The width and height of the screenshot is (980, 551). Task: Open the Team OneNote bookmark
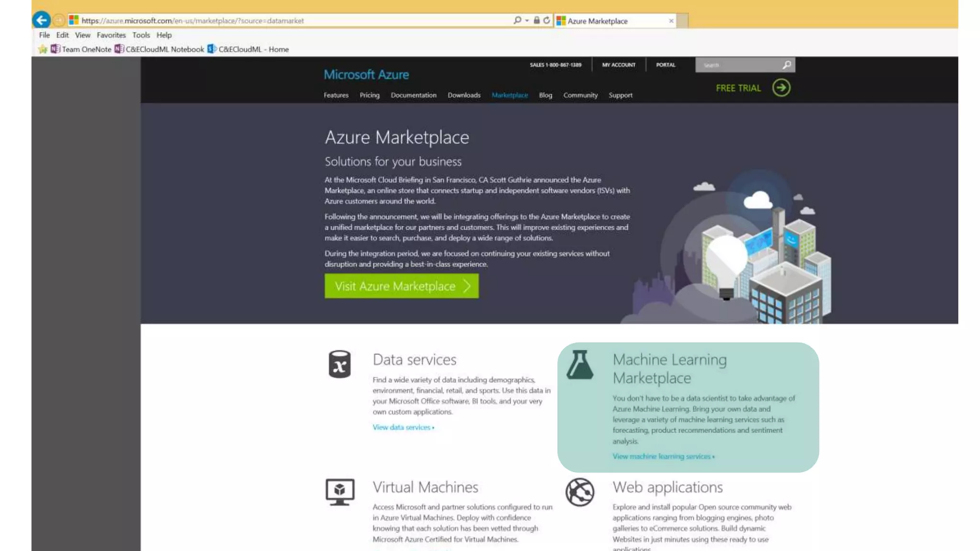tap(86, 49)
